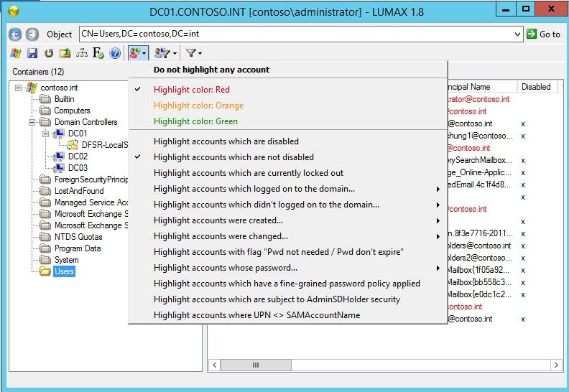
Task: Click the blue Back navigation arrow
Action: (15, 34)
